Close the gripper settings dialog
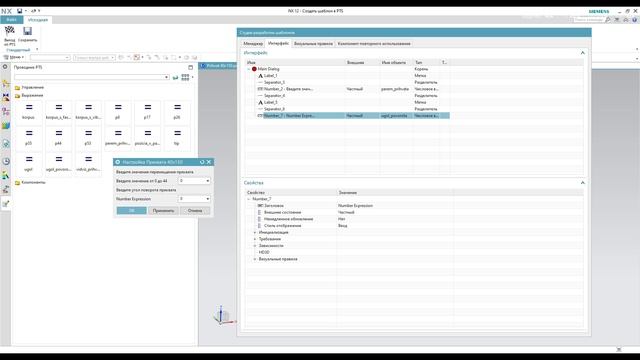 (209, 162)
